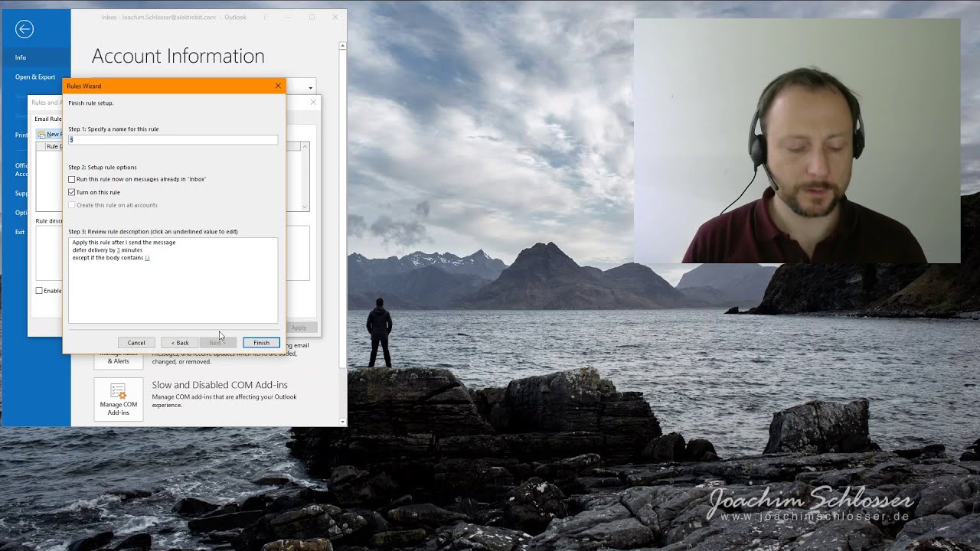The image size is (980, 551).
Task: Toggle Enable checkbox in Rules and Alerts dialog
Action: click(39, 291)
